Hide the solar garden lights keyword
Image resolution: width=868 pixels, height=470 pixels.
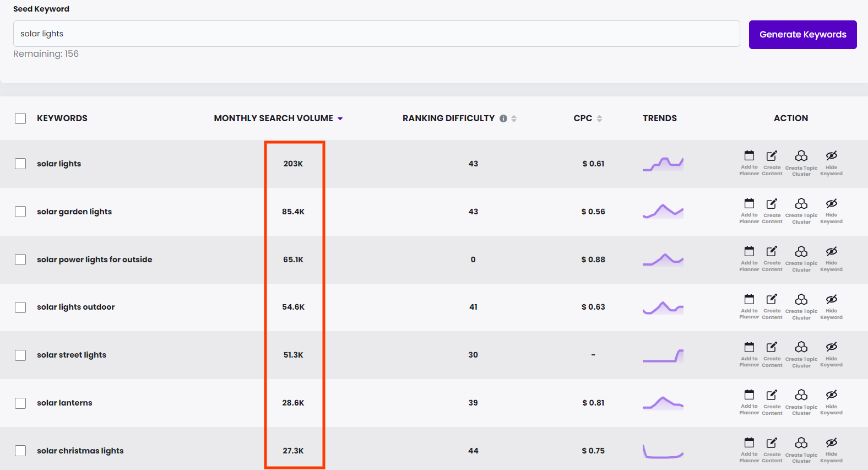coord(831,210)
